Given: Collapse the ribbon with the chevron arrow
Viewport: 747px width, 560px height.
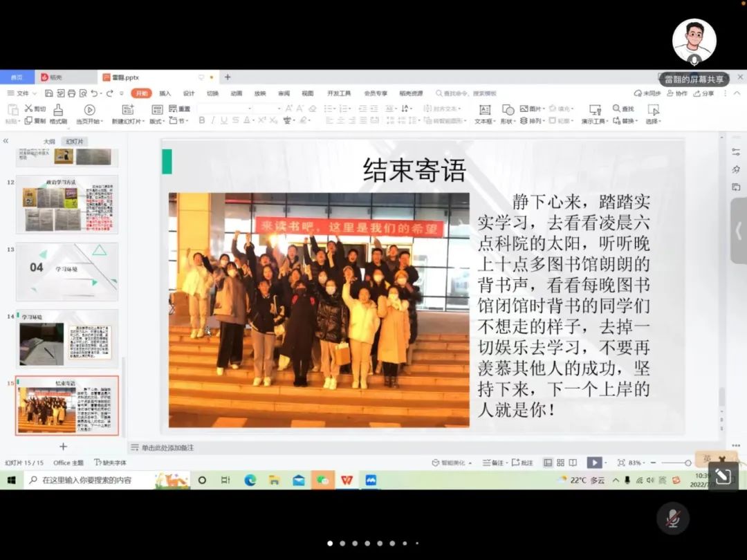Looking at the screenshot, I should point(737,93).
